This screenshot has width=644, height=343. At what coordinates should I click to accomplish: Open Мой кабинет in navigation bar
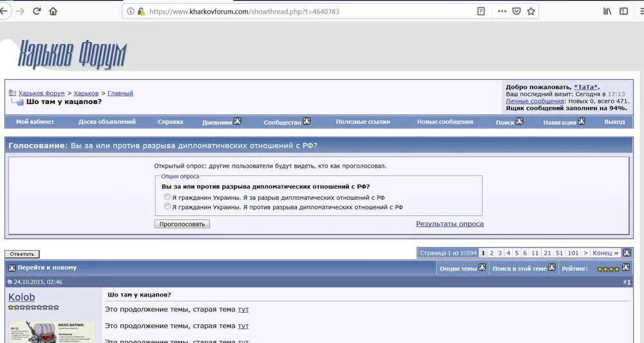coord(35,121)
